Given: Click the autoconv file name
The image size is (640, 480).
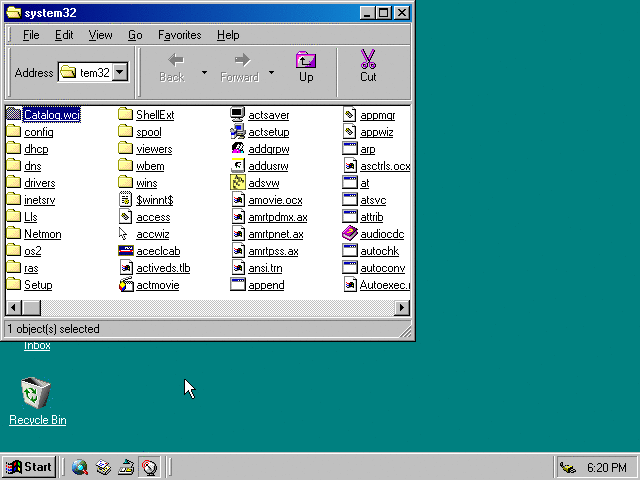Looking at the screenshot, I should click(382, 268).
